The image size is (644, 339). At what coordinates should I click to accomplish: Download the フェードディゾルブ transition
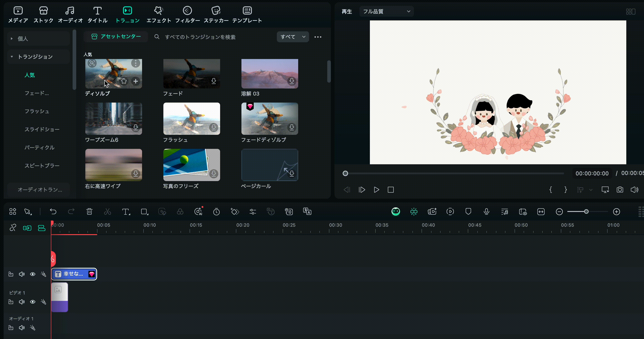tap(292, 127)
